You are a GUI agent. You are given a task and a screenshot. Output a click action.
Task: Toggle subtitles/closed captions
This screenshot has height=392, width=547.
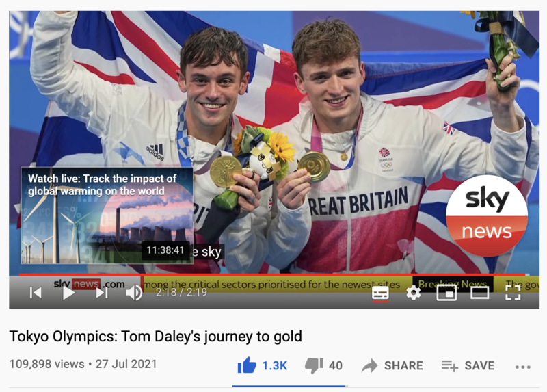click(x=380, y=293)
